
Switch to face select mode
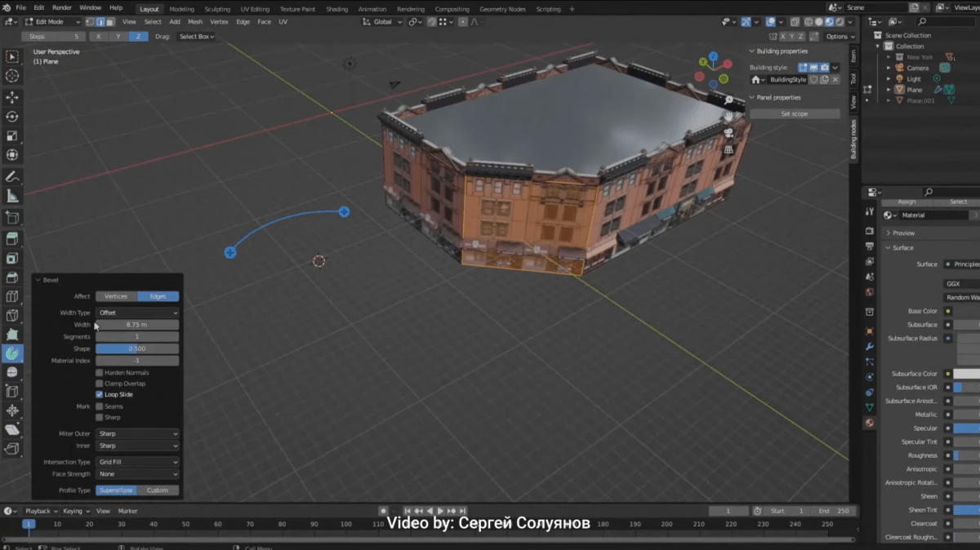click(x=110, y=22)
